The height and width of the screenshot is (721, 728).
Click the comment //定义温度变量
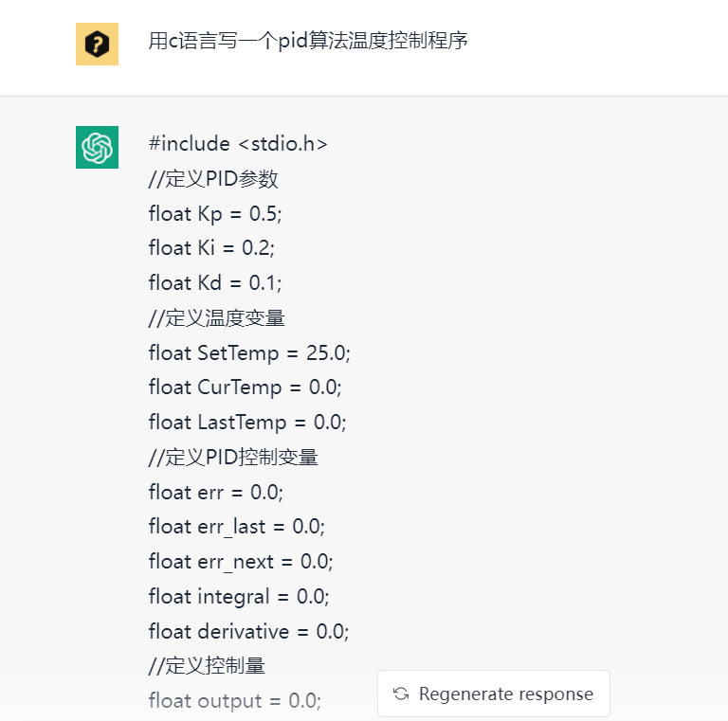(217, 317)
